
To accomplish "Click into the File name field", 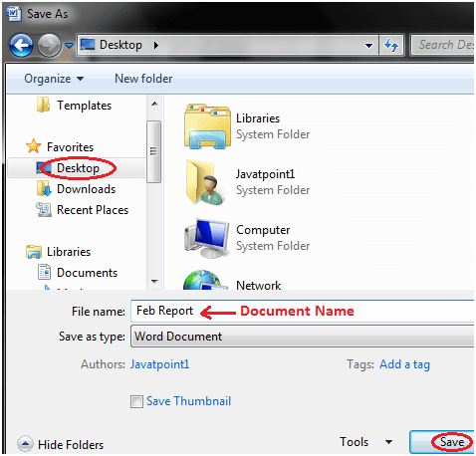I will [x=302, y=312].
